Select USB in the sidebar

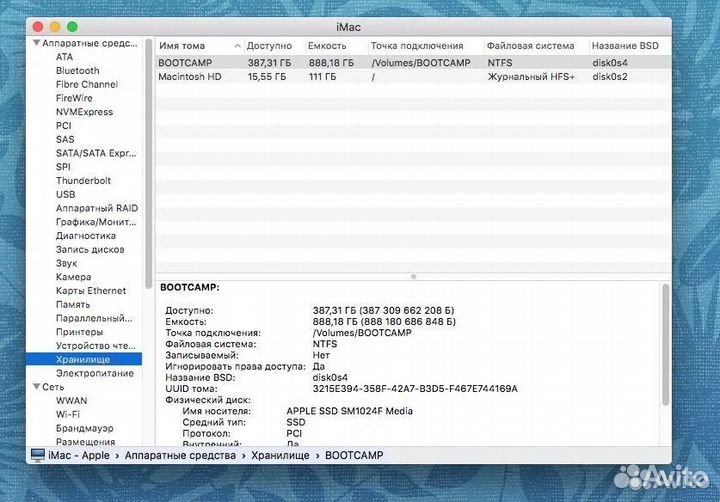65,195
